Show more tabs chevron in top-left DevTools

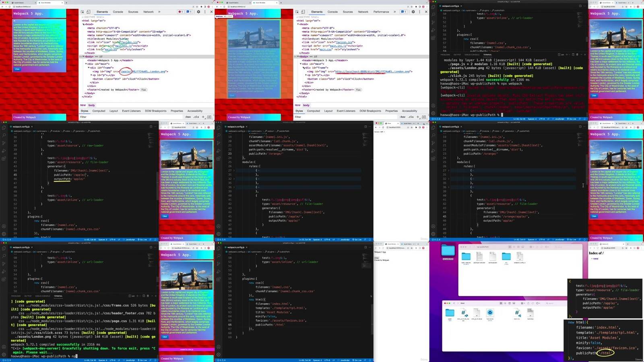[159, 12]
